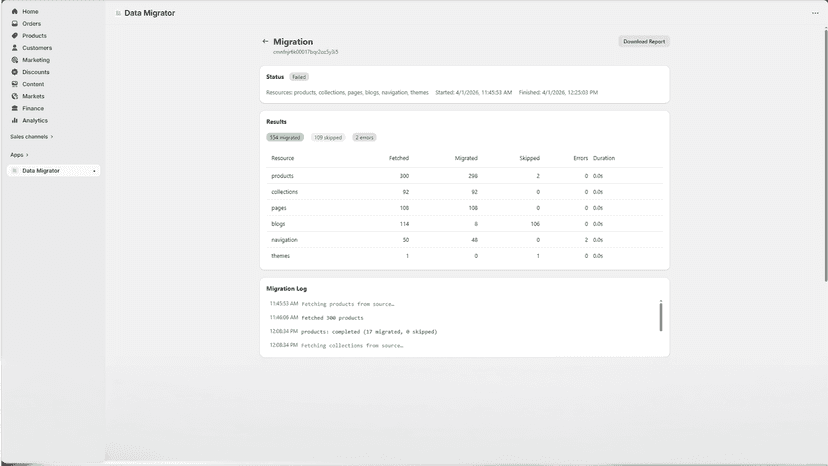
Task: Click the Products tag icon
Action: click(x=15, y=35)
